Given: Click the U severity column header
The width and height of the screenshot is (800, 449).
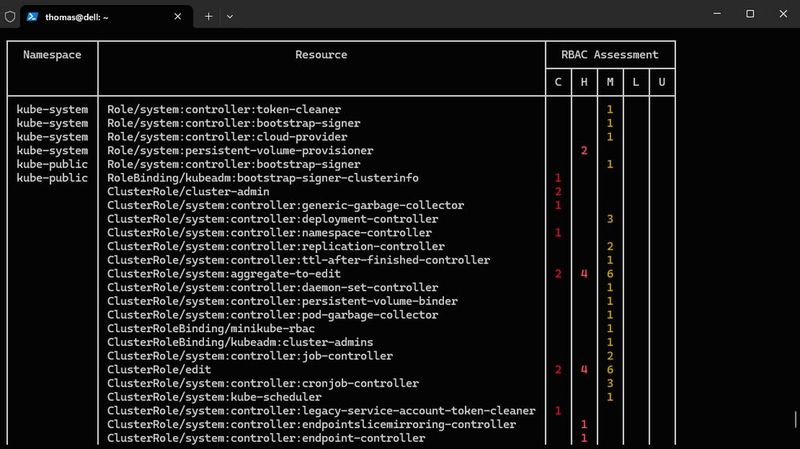Looking at the screenshot, I should coord(662,82).
